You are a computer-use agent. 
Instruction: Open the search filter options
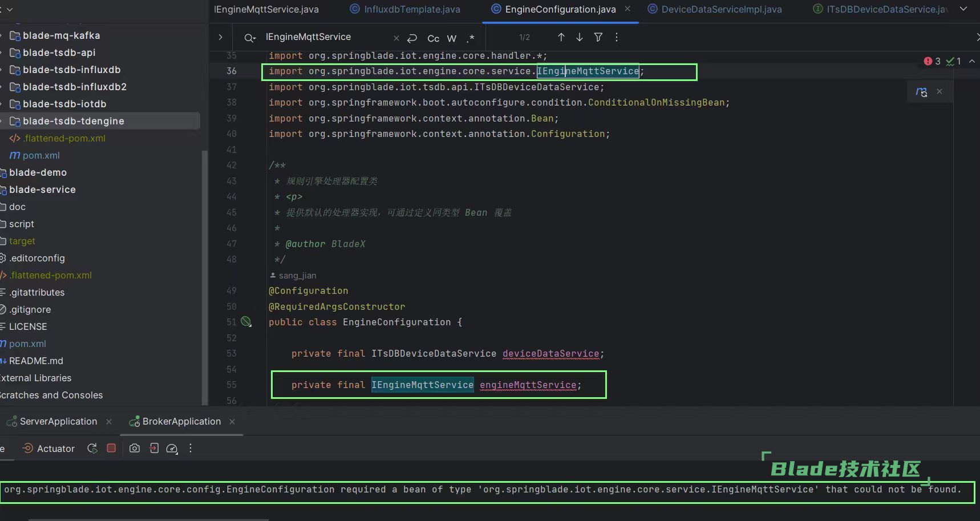[x=598, y=37]
